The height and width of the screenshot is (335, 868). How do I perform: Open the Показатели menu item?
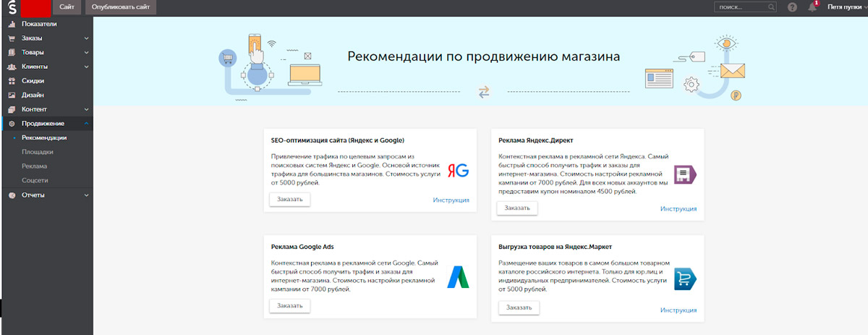click(39, 24)
